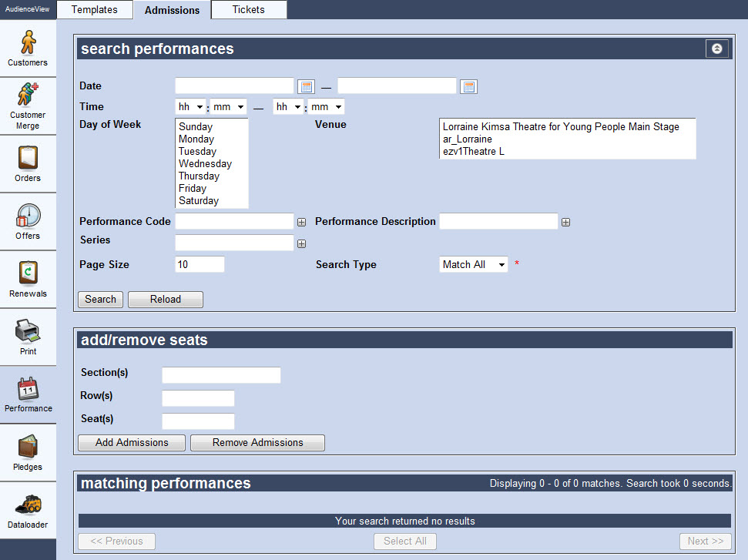This screenshot has width=748, height=560.
Task: Switch to the Admissions tab
Action: pos(173,10)
